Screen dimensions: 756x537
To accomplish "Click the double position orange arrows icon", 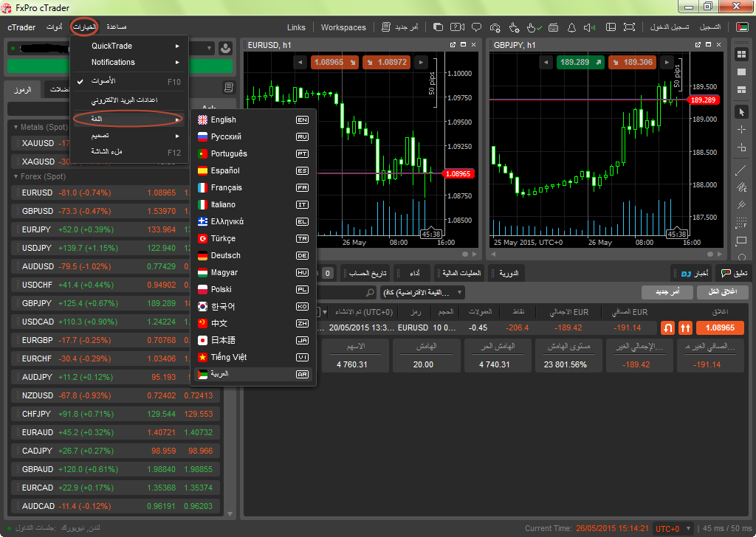I will 685,328.
